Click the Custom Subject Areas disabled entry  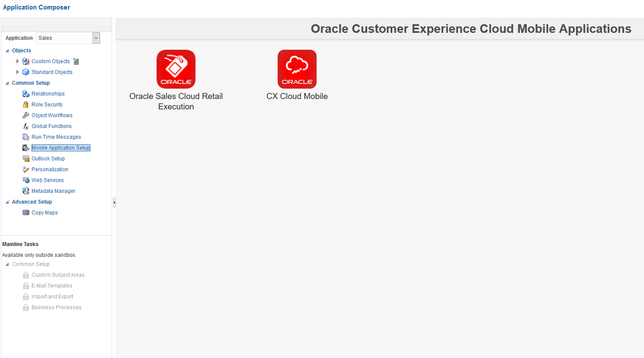[x=58, y=275]
